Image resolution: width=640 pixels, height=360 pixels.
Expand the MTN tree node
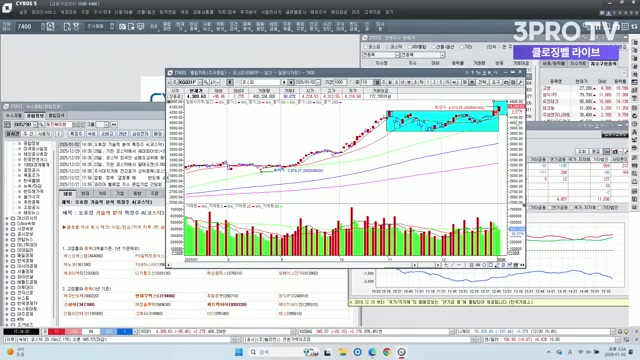(x=7, y=320)
